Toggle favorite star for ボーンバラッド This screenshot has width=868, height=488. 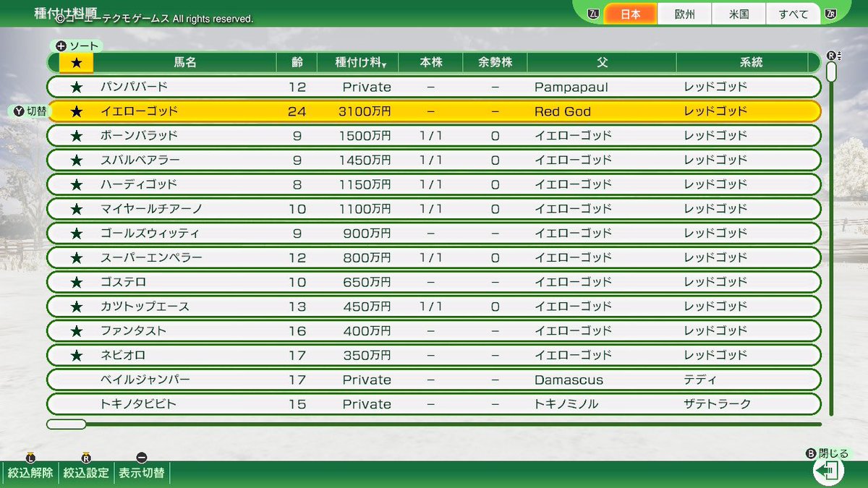[x=76, y=136]
